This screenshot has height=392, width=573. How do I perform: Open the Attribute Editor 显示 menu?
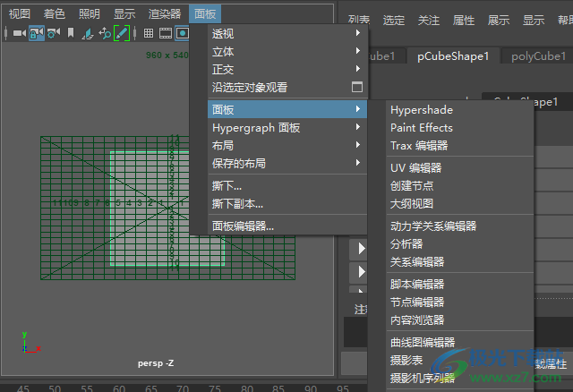coord(534,20)
